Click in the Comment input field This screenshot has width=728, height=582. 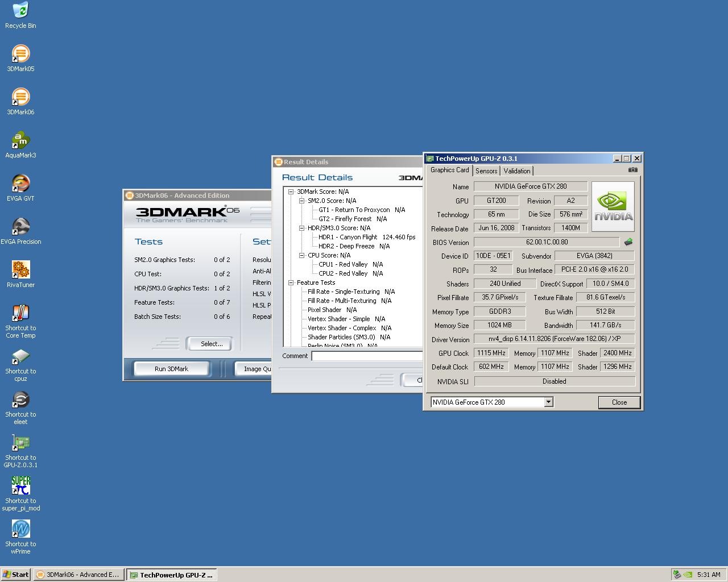[367, 356]
